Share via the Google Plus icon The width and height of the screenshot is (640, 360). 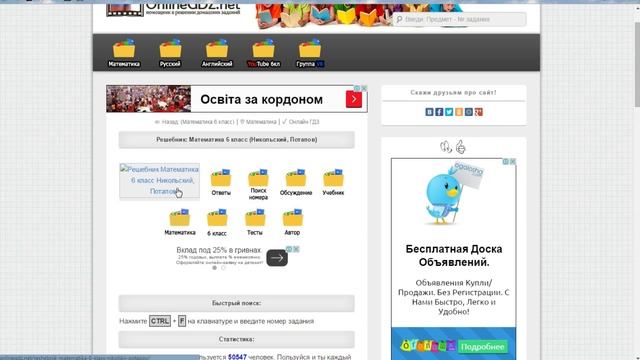coord(478,112)
